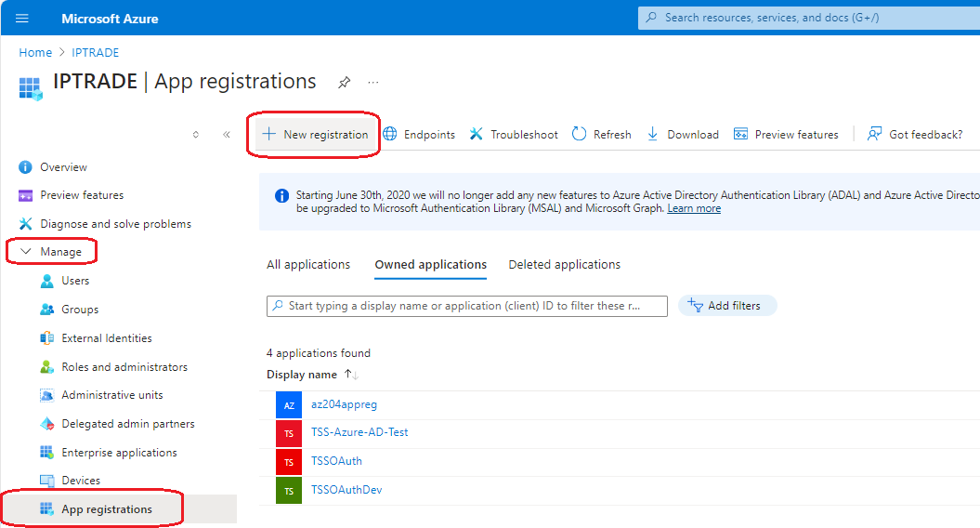The height and width of the screenshot is (528, 980).
Task: Go to Home breadcrumb
Action: point(35,53)
